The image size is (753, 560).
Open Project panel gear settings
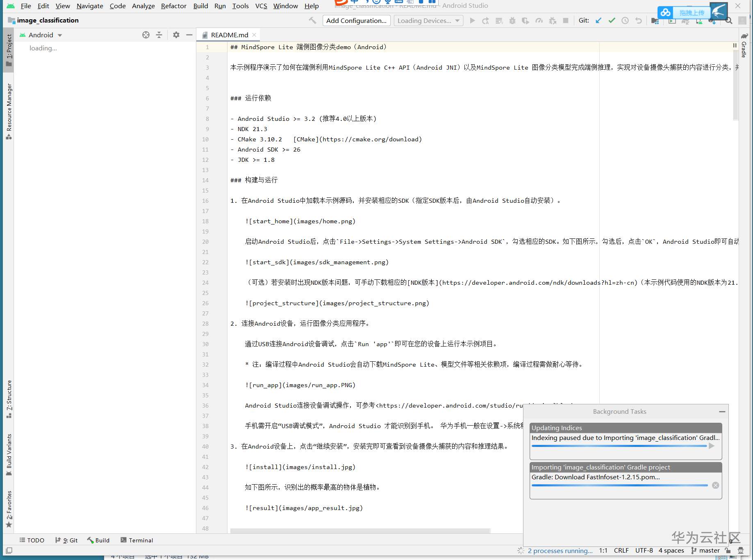[176, 35]
